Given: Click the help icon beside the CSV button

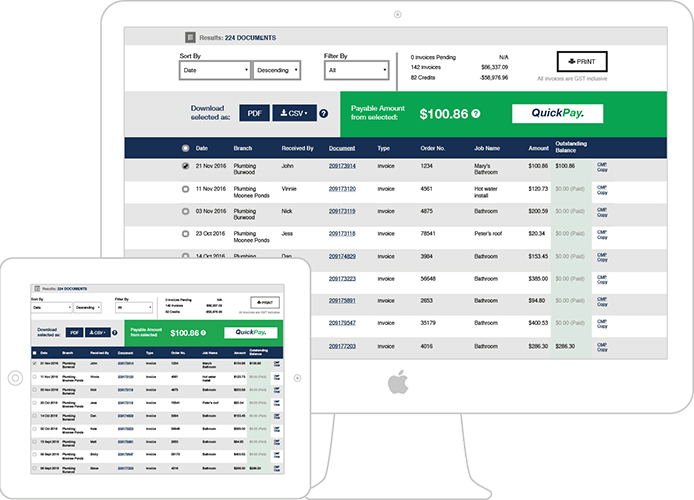Looking at the screenshot, I should (323, 115).
